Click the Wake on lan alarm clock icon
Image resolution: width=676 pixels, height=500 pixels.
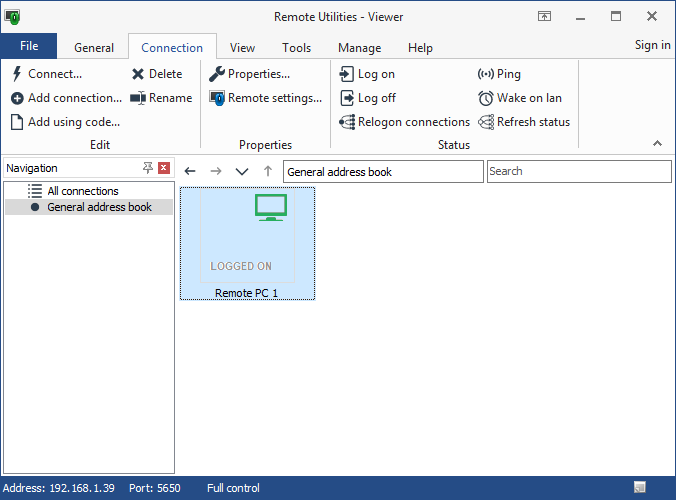click(x=485, y=98)
